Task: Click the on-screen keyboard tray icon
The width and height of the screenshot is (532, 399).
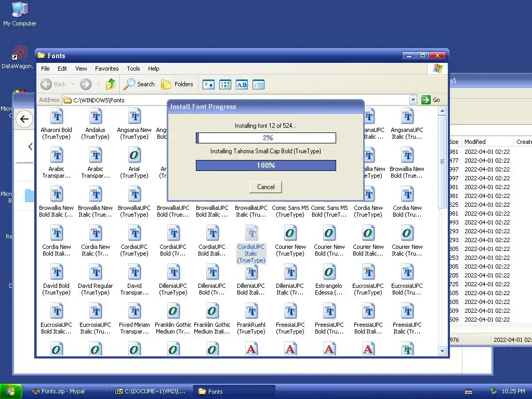Action: [469, 392]
